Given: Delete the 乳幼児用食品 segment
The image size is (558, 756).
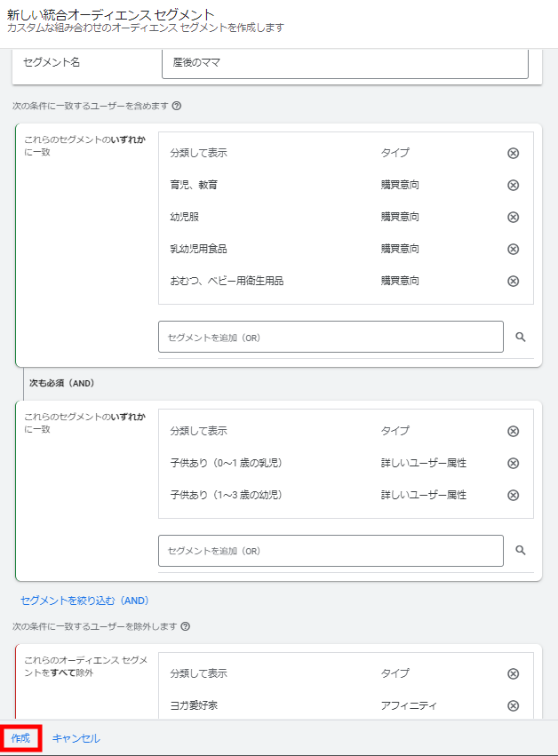Looking at the screenshot, I should [x=513, y=249].
